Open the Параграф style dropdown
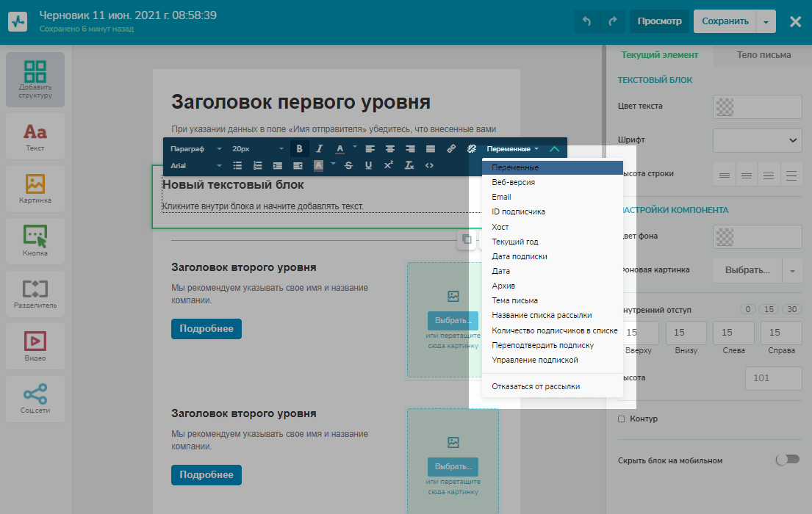Image resolution: width=812 pixels, height=514 pixels. point(193,148)
